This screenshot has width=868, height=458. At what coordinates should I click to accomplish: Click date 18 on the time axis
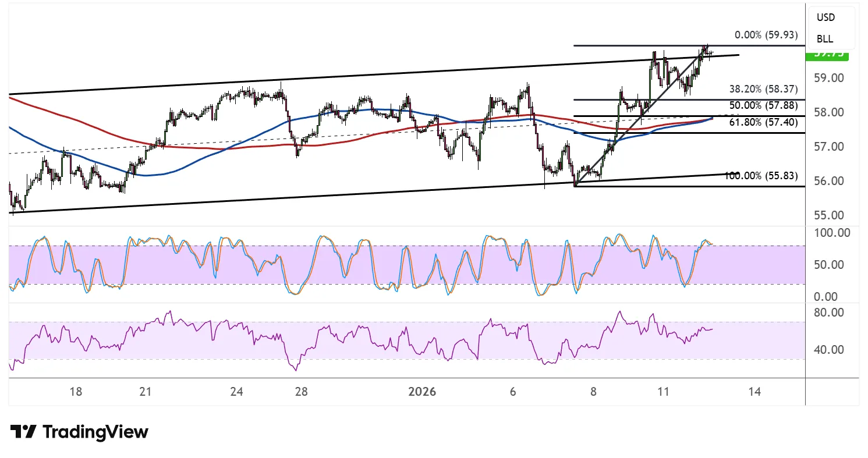click(75, 392)
